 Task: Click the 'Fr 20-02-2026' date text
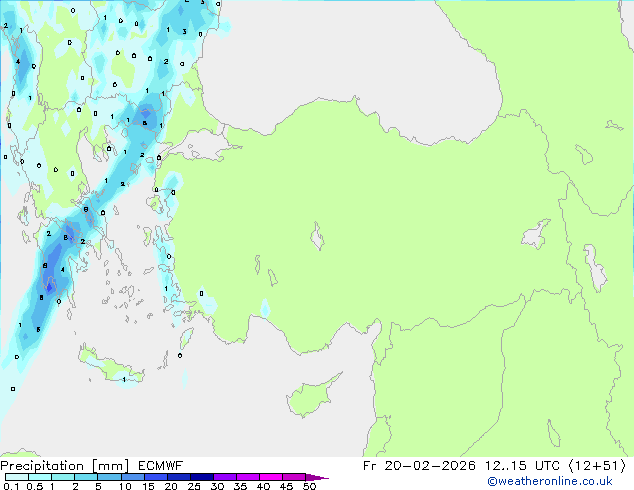coord(419,466)
